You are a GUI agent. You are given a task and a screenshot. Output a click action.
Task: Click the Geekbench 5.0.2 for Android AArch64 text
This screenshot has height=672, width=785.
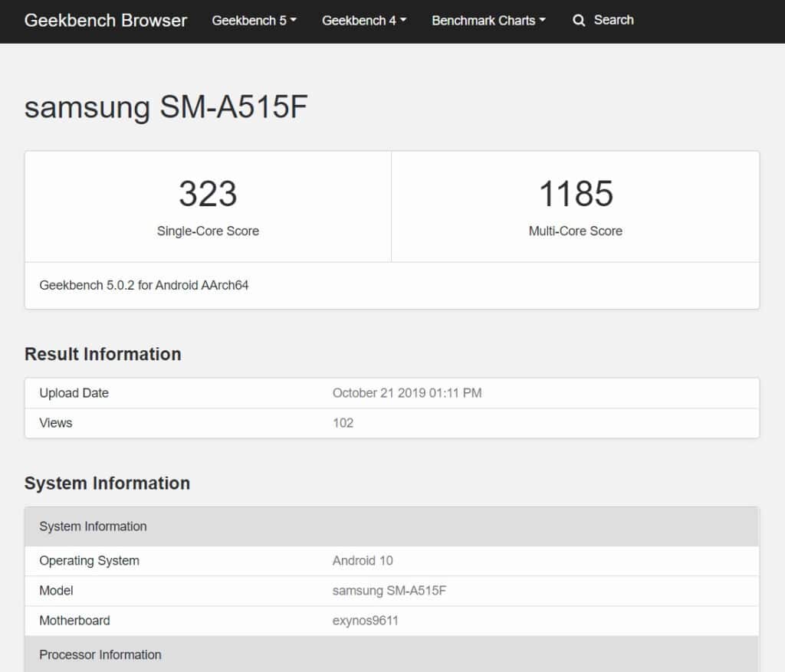tap(144, 286)
